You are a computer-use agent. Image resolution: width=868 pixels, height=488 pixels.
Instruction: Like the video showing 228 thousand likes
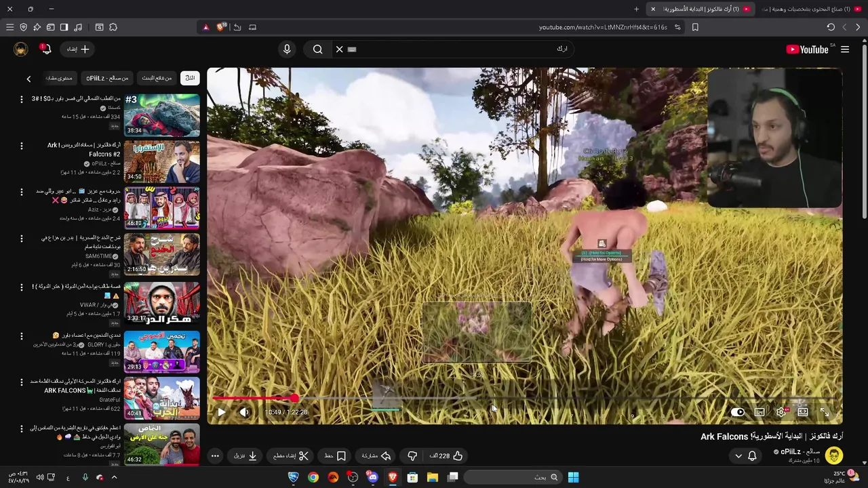[x=446, y=456]
